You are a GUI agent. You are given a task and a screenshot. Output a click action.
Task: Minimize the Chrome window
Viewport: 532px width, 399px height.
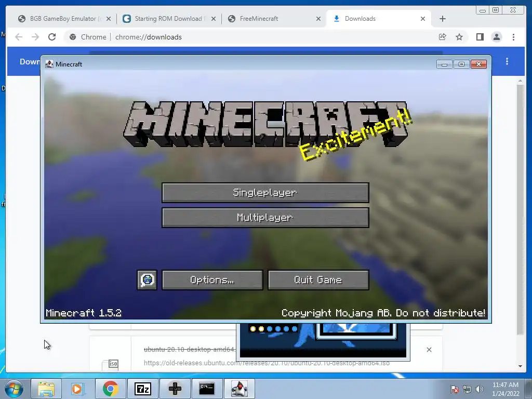(x=482, y=10)
